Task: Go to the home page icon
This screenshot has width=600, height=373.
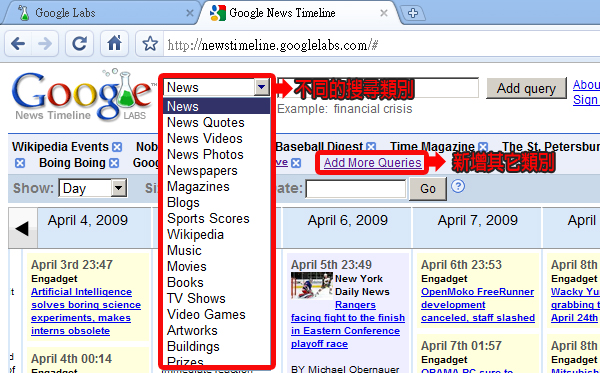Action: coord(114,44)
